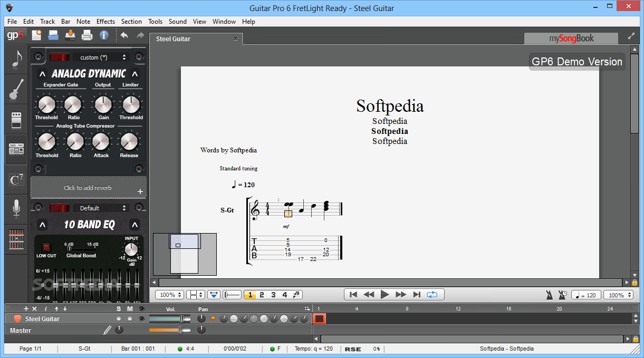Delete track with the X icon
This screenshot has height=358, width=644.
click(35, 308)
